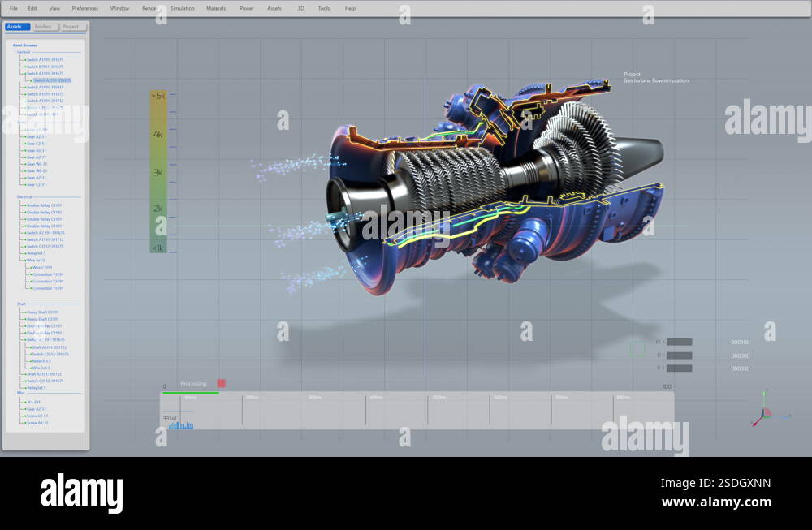Screen dimensions: 812x530
Task: Open the File menu
Action: pyautogui.click(x=14, y=8)
